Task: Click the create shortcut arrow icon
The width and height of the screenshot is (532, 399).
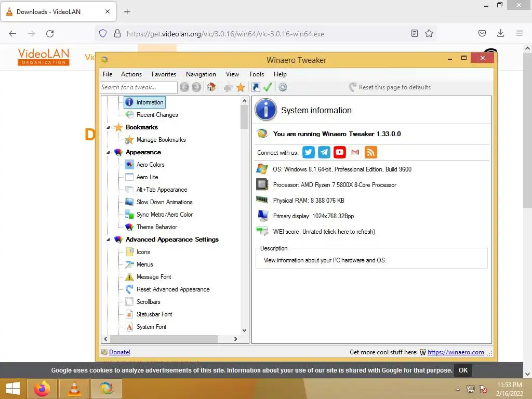Action: coord(256,87)
